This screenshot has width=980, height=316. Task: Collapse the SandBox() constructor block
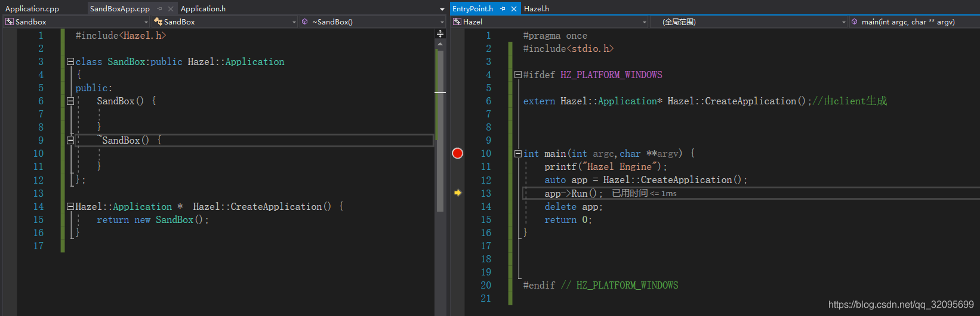70,101
